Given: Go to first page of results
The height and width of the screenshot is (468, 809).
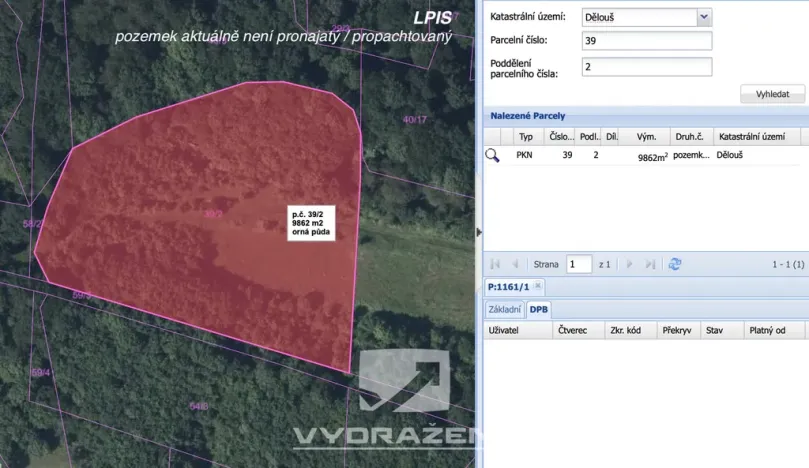Looking at the screenshot, I should point(495,264).
